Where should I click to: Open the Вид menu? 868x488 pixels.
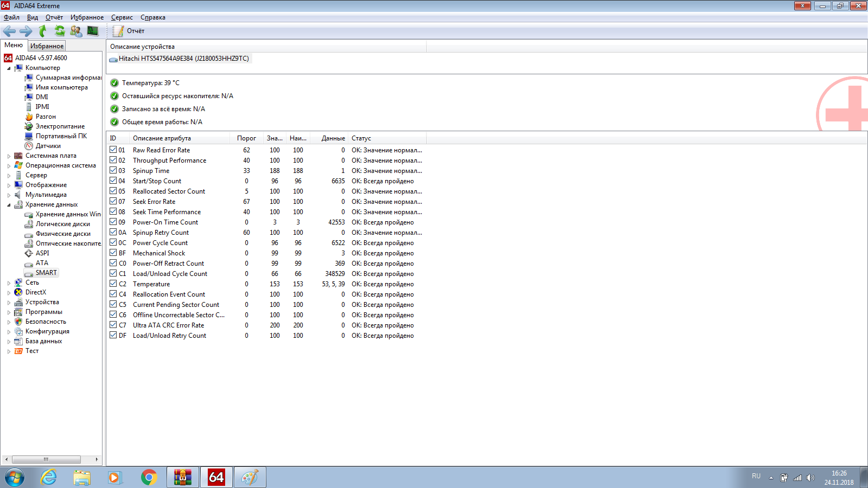(x=33, y=17)
